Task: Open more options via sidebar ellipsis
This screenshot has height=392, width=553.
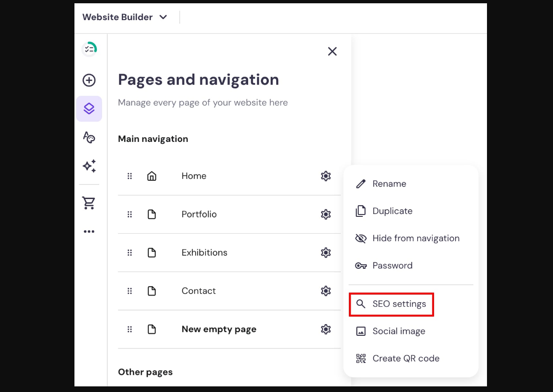Action: (89, 231)
